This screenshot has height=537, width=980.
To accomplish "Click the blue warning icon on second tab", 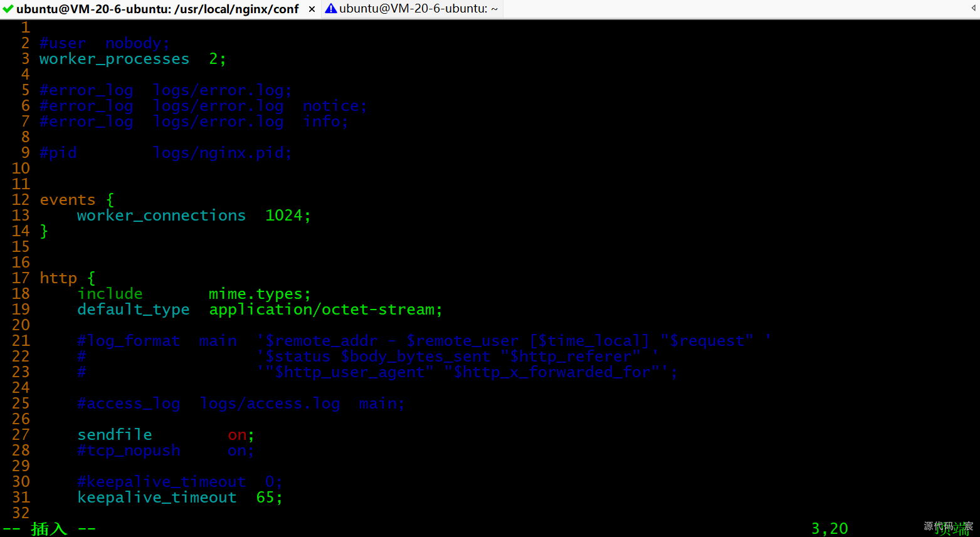I will coord(330,9).
